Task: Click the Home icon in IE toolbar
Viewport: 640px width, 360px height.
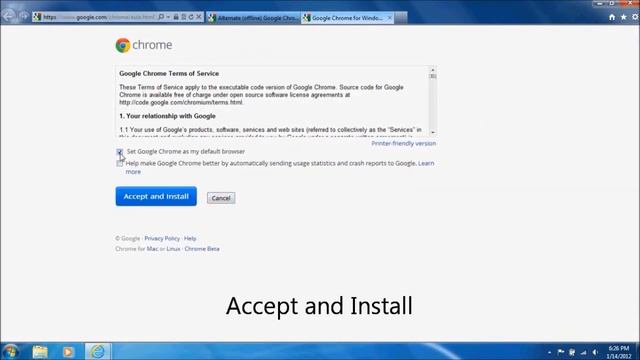Action: tap(612, 17)
